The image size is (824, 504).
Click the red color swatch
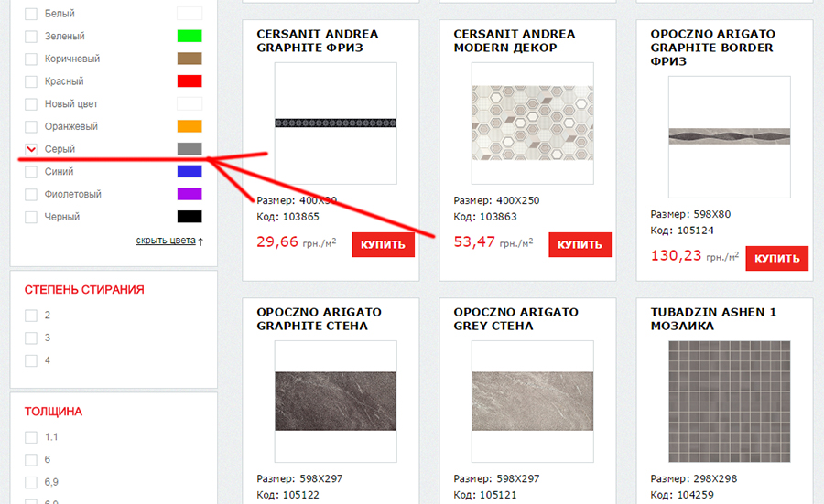coord(190,80)
